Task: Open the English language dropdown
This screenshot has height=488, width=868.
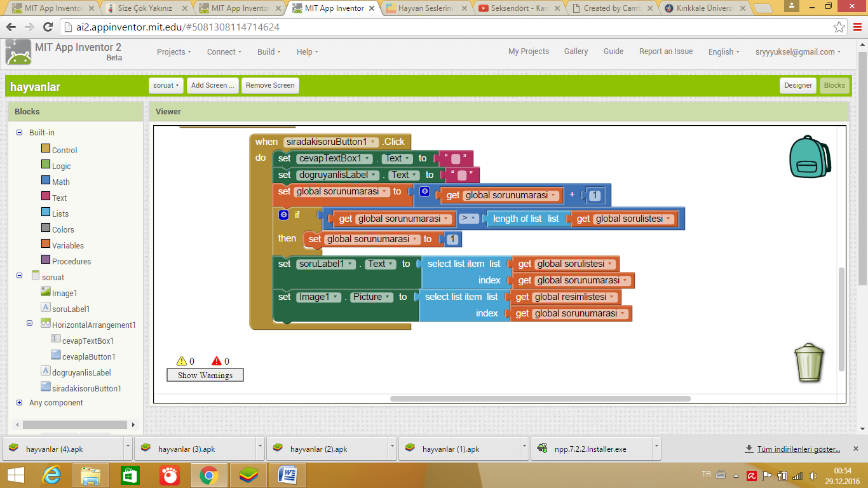Action: (x=724, y=52)
